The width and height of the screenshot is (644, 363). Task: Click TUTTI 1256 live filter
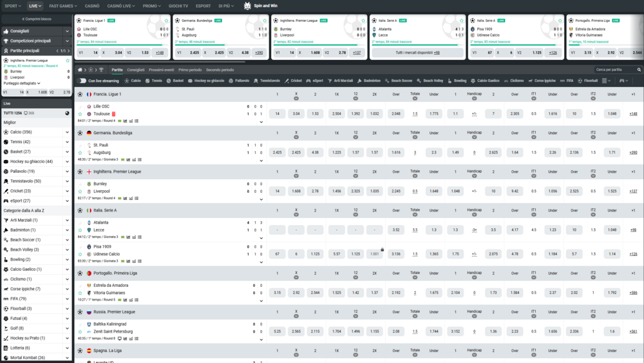tap(12, 113)
